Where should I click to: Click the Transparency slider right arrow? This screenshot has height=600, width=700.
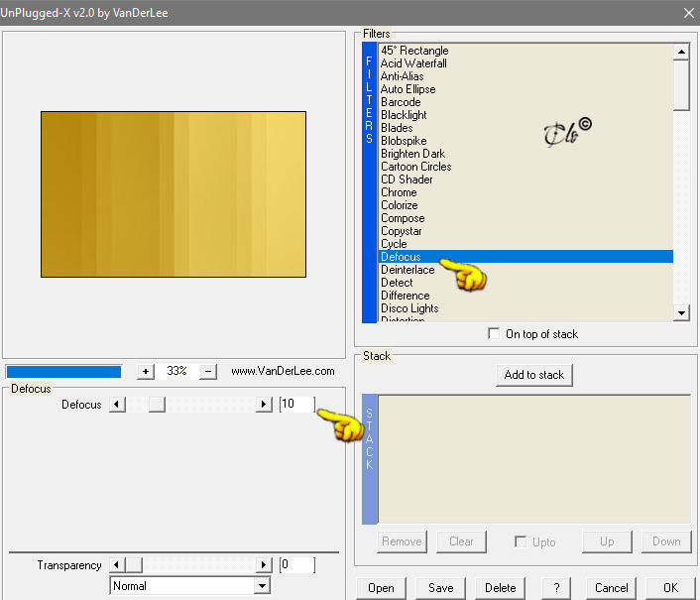pyautogui.click(x=264, y=565)
